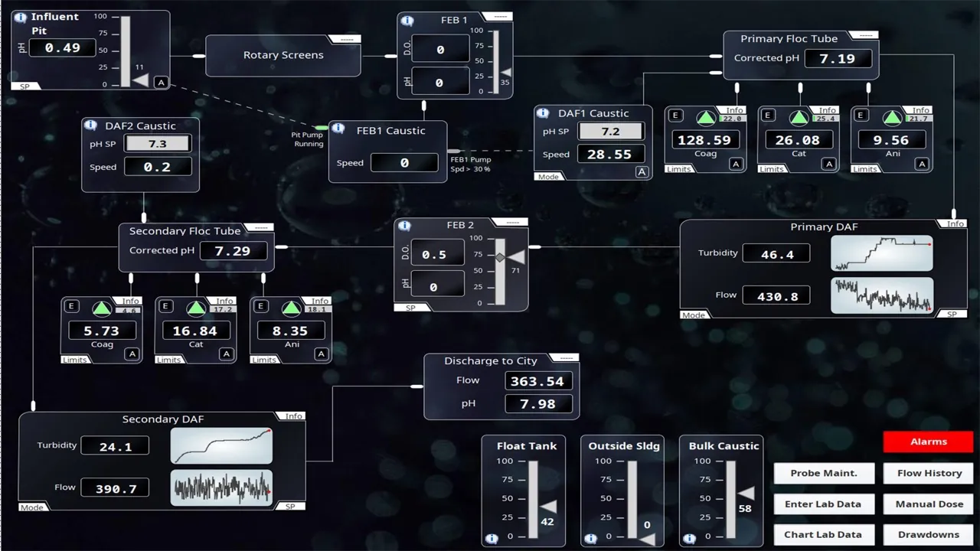Toggle the E button on Primary Coag pump
The width and height of the screenshot is (980, 551).
point(675,116)
